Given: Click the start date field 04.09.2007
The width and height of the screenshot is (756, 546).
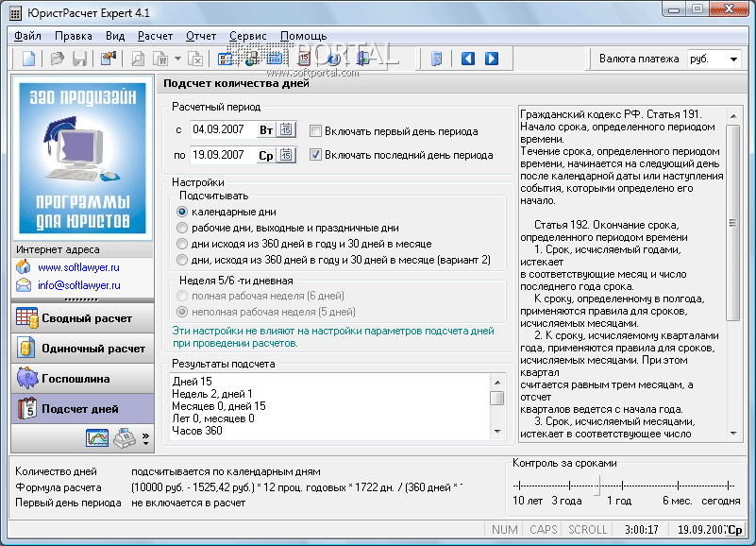Looking at the screenshot, I should pos(223,129).
